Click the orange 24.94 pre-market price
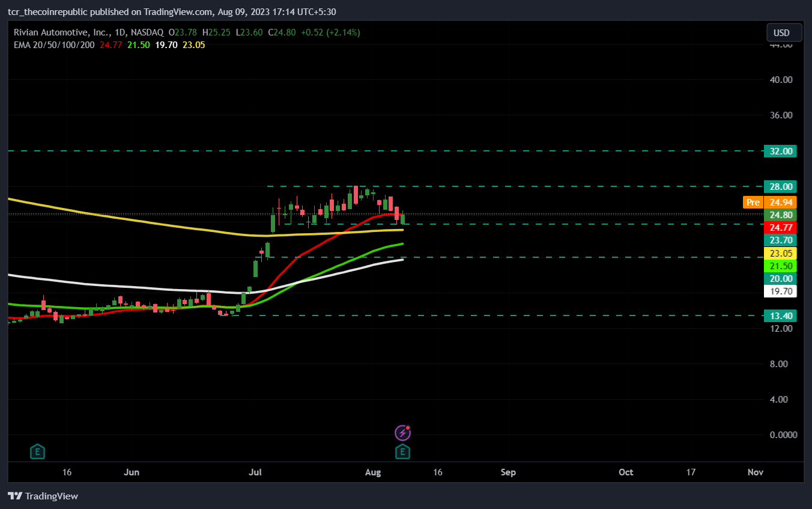 coord(780,203)
